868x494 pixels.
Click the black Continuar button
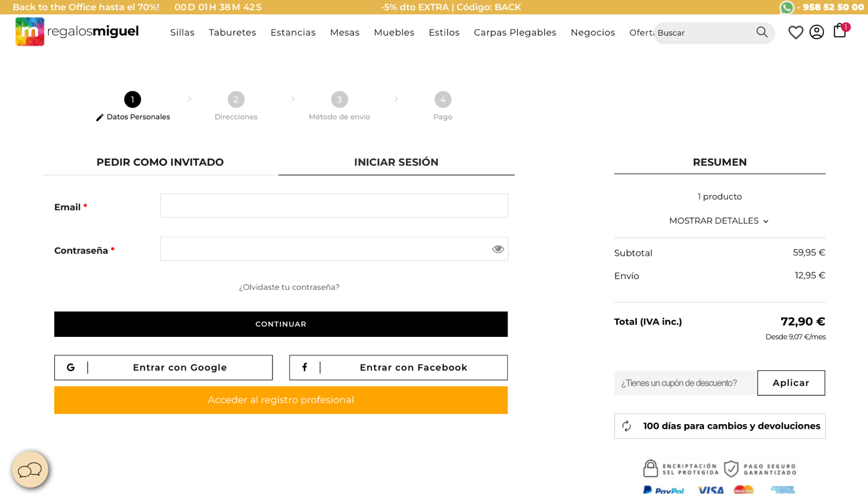(x=281, y=324)
